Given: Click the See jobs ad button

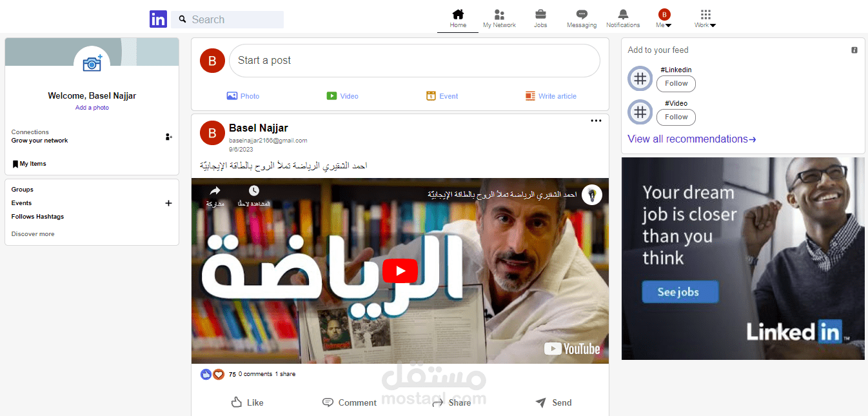Looking at the screenshot, I should [x=680, y=292].
